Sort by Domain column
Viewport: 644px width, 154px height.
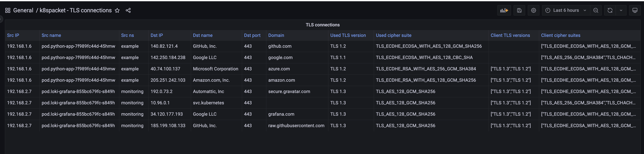(x=276, y=35)
